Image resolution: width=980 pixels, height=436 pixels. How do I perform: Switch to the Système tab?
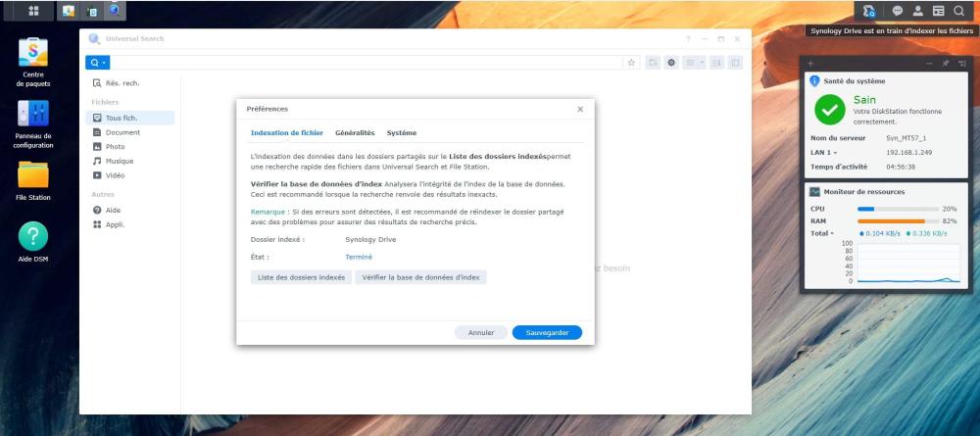click(x=401, y=133)
